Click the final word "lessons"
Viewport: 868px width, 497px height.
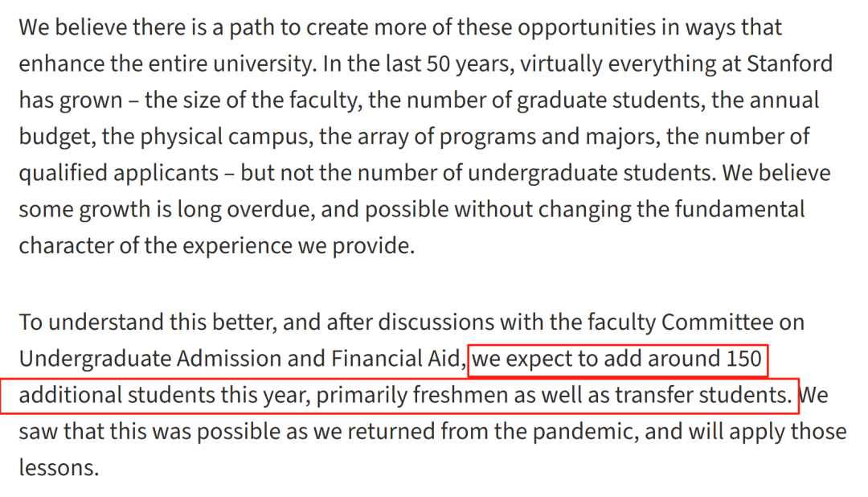59,468
